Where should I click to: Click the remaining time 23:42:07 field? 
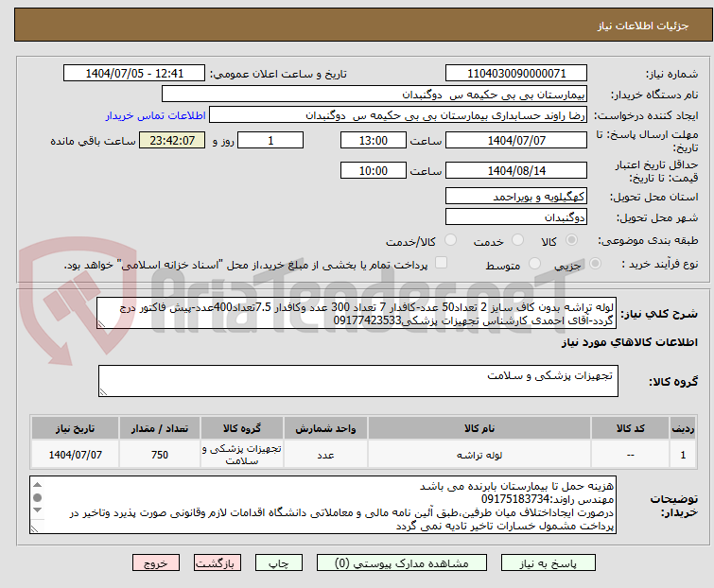[x=172, y=140]
